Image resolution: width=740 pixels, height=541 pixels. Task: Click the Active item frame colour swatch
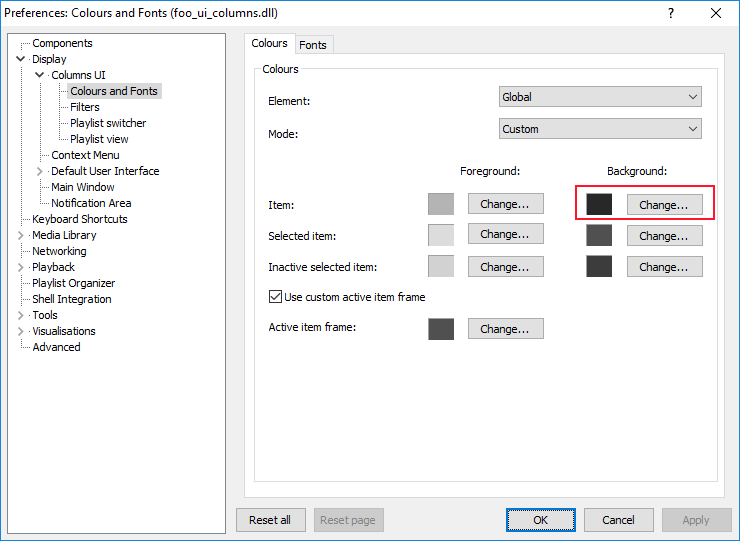(440, 329)
